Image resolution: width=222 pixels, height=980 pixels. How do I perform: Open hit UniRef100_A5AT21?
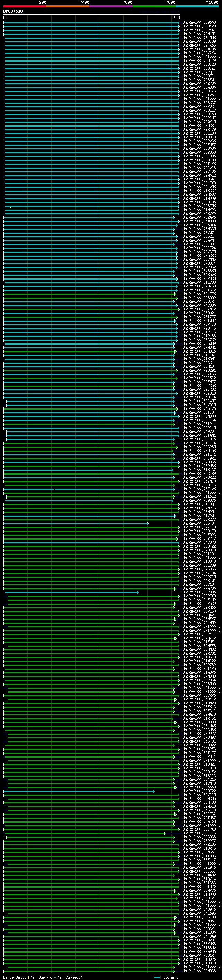coord(199,76)
